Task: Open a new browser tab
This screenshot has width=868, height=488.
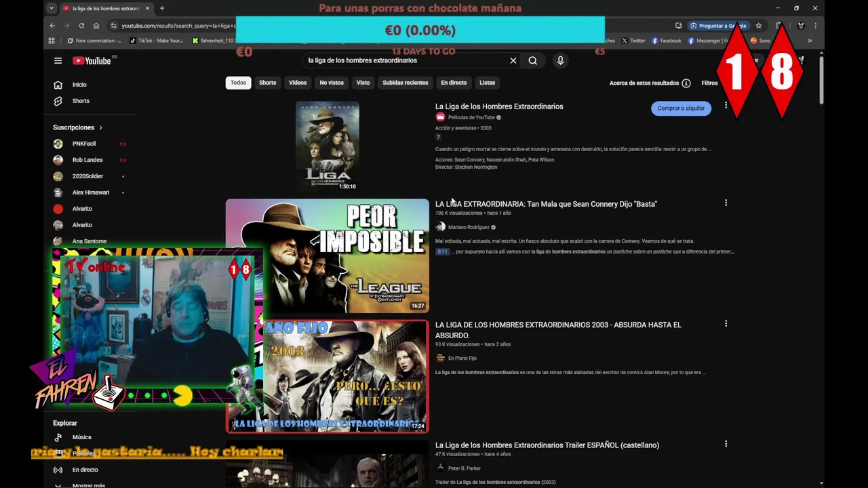Action: pos(161,8)
